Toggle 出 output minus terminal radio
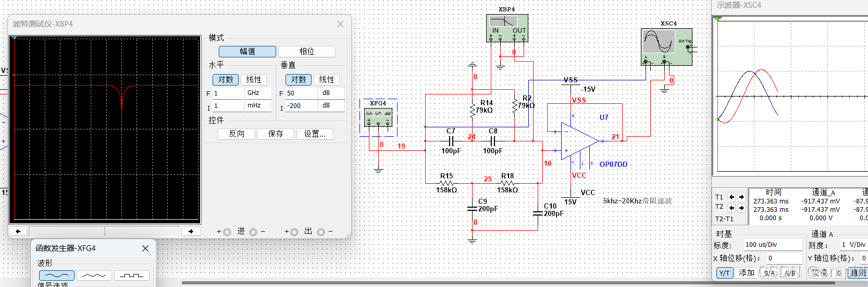 coord(321,232)
